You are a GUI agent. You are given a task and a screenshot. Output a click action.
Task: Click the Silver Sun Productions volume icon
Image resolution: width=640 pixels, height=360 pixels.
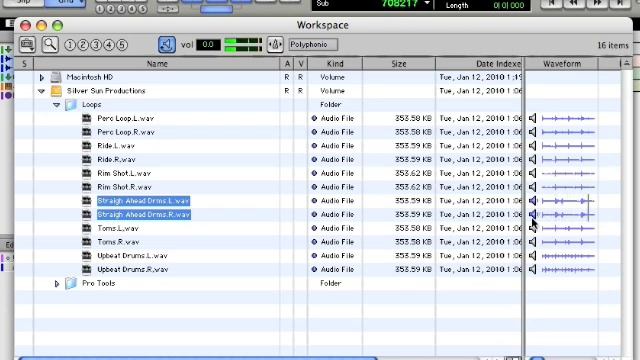click(56, 91)
